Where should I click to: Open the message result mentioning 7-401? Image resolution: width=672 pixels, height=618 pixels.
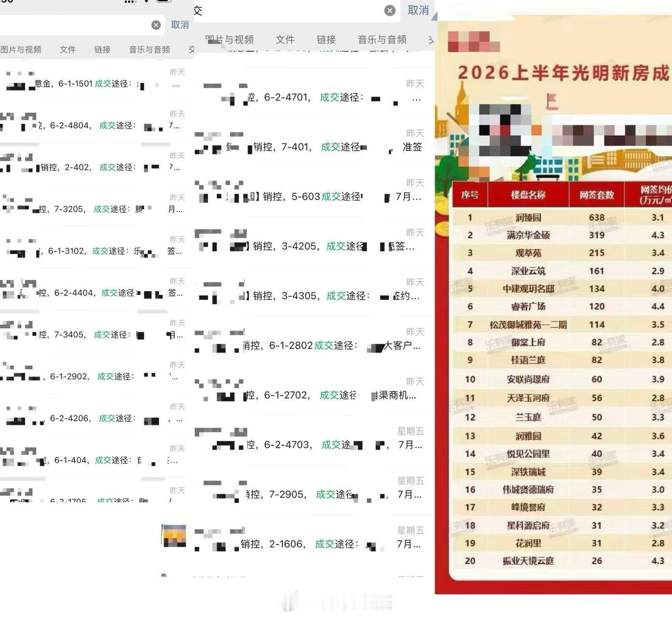pos(314,142)
